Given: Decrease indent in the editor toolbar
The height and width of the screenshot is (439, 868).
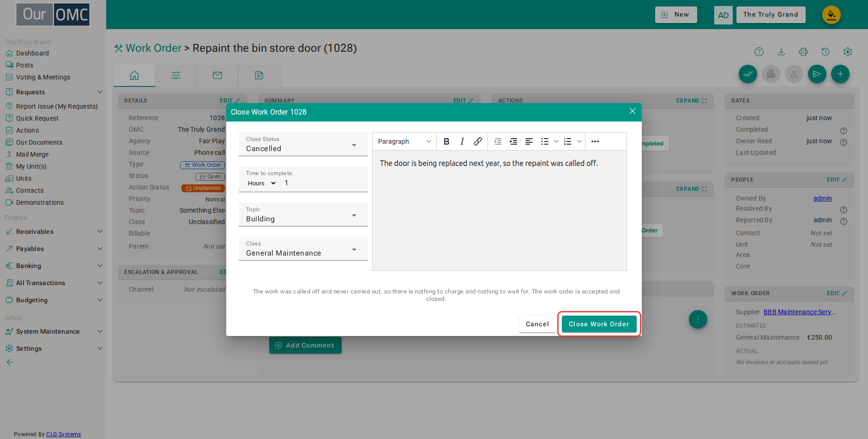Looking at the screenshot, I should (498, 141).
